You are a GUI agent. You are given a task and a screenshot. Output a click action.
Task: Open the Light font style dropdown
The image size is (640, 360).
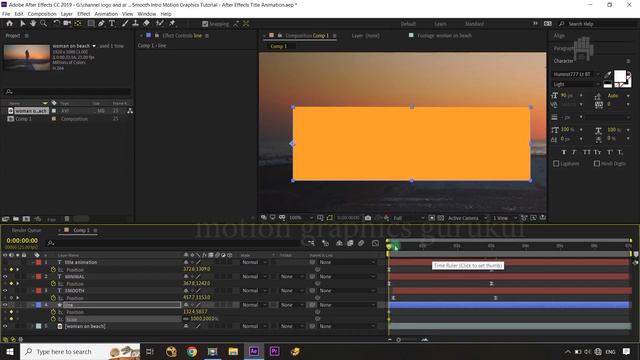click(576, 84)
